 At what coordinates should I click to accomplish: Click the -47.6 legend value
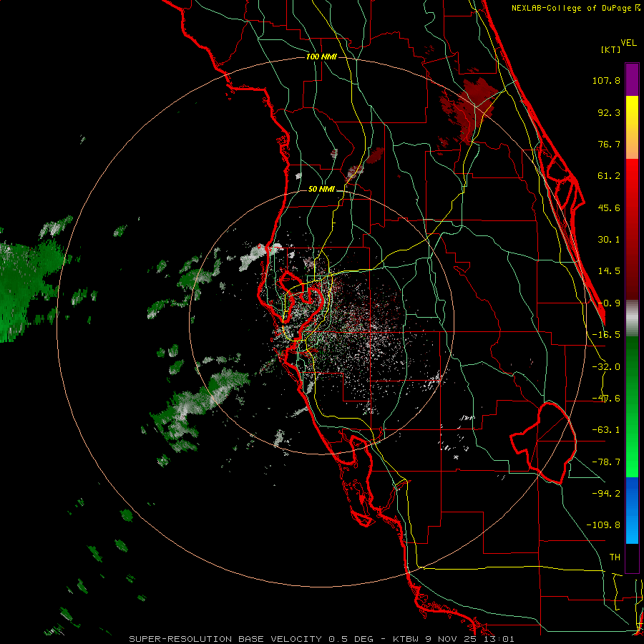click(x=606, y=399)
